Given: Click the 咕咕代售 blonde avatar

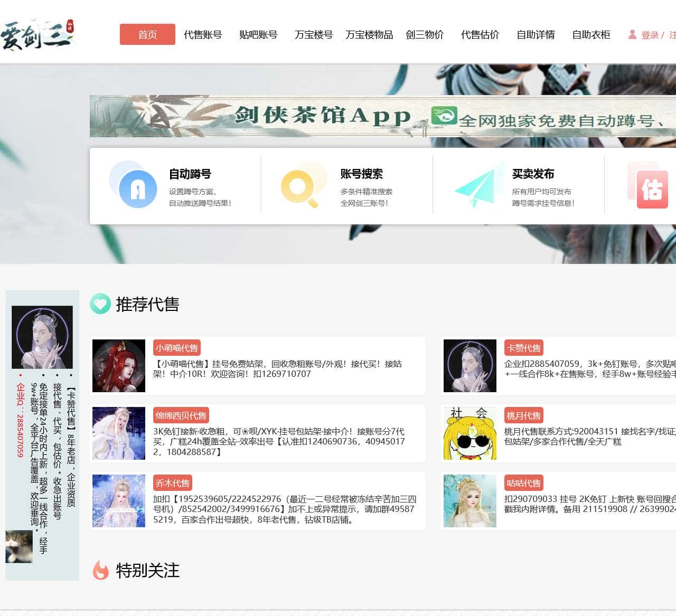Looking at the screenshot, I should [470, 501].
